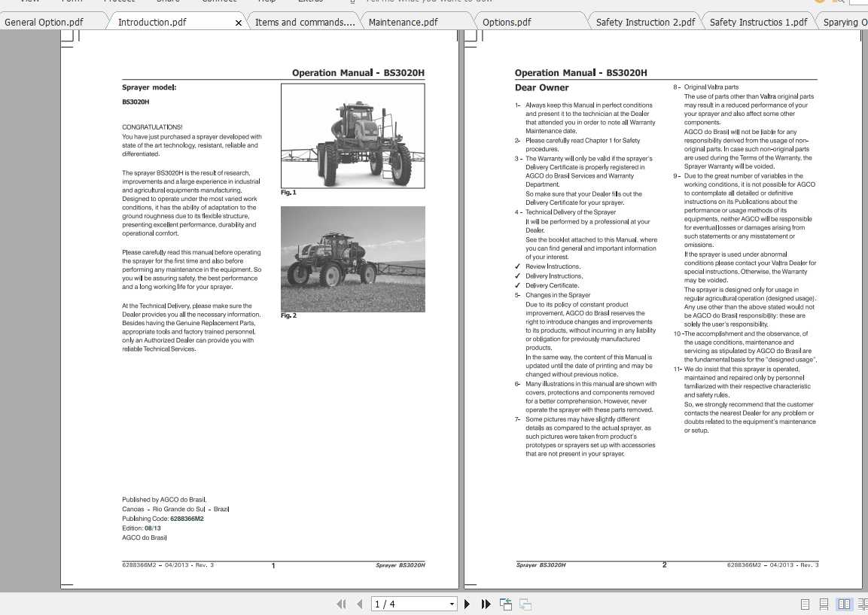Image resolution: width=868 pixels, height=615 pixels.
Task: Go to the first page
Action: point(342,604)
